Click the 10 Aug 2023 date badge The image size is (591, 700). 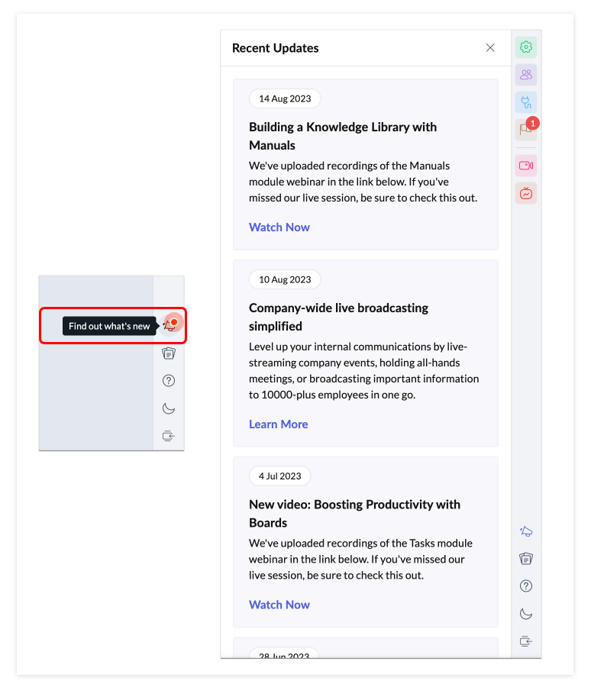pyautogui.click(x=285, y=279)
